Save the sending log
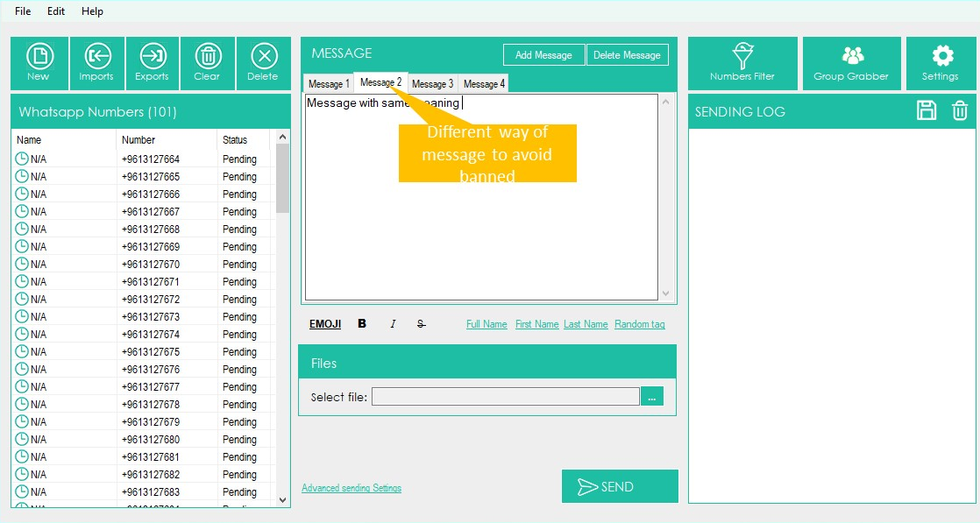The image size is (980, 523). 927,110
